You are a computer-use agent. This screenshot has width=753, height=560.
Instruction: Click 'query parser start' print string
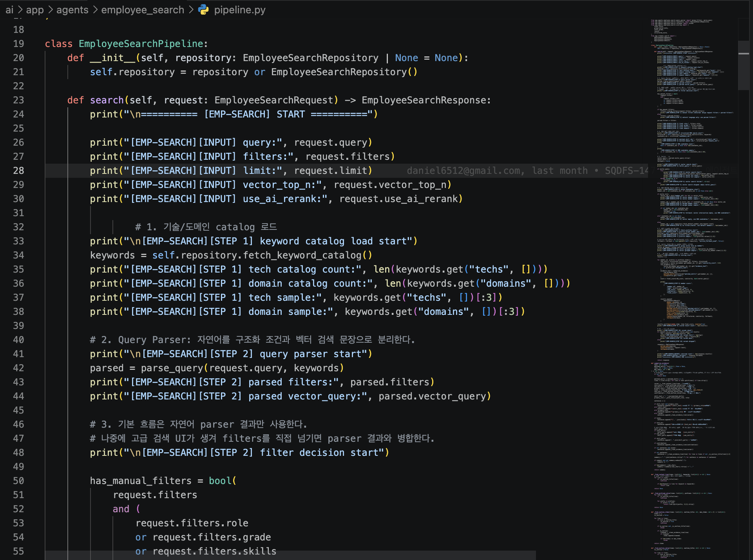(x=313, y=354)
